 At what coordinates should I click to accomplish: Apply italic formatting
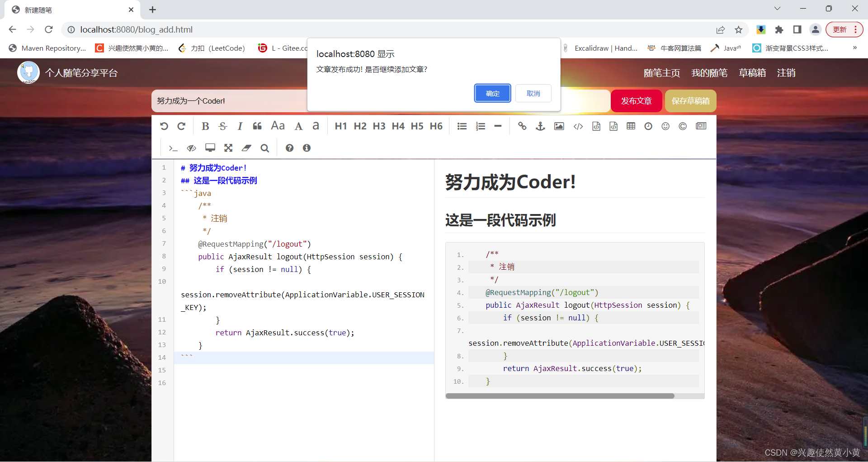click(240, 126)
